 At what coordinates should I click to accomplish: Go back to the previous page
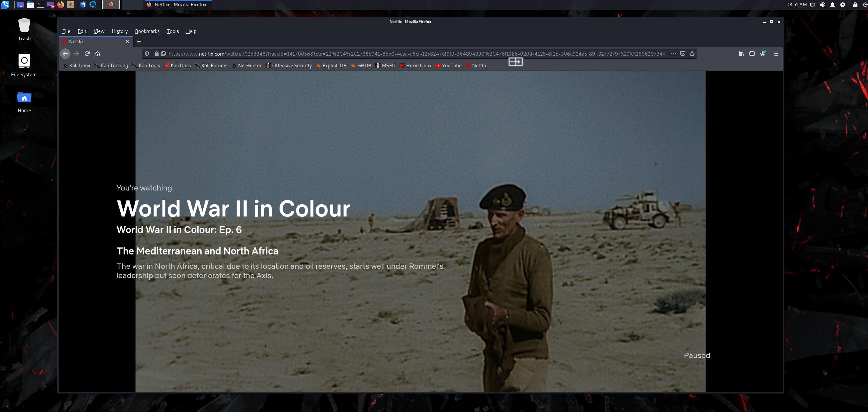point(65,54)
